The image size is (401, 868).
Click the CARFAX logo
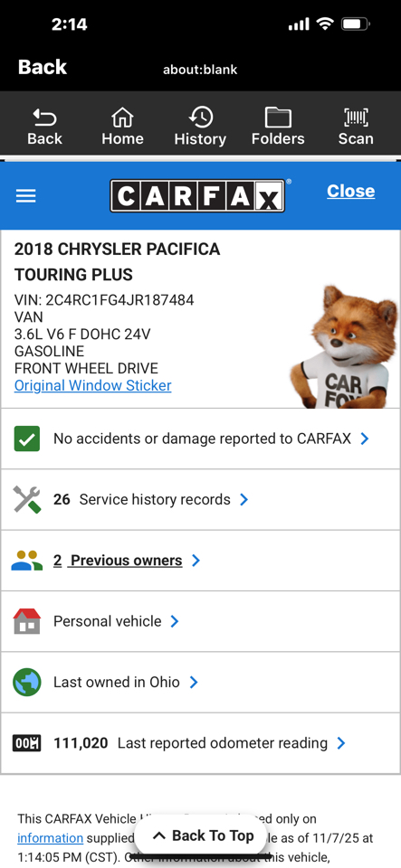click(197, 195)
